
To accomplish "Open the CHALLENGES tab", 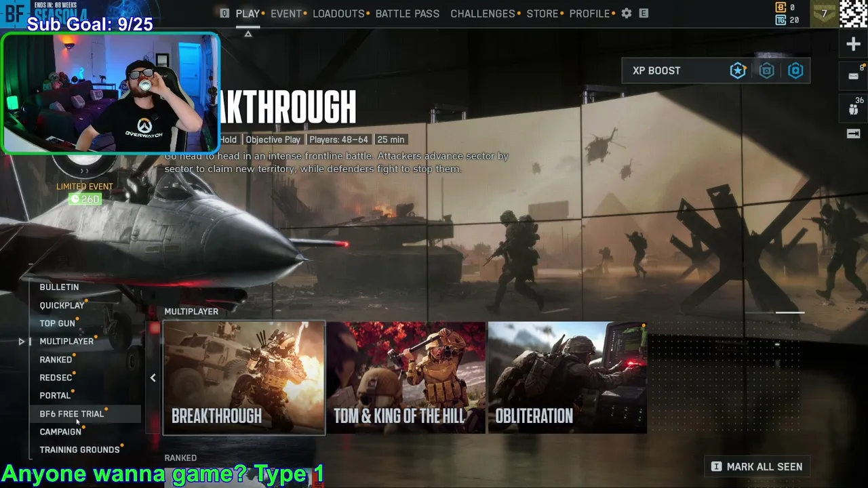I will pos(483,14).
